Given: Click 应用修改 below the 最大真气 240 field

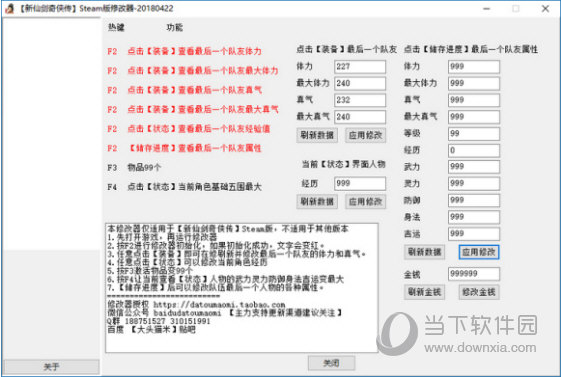Looking at the screenshot, I should [366, 135].
